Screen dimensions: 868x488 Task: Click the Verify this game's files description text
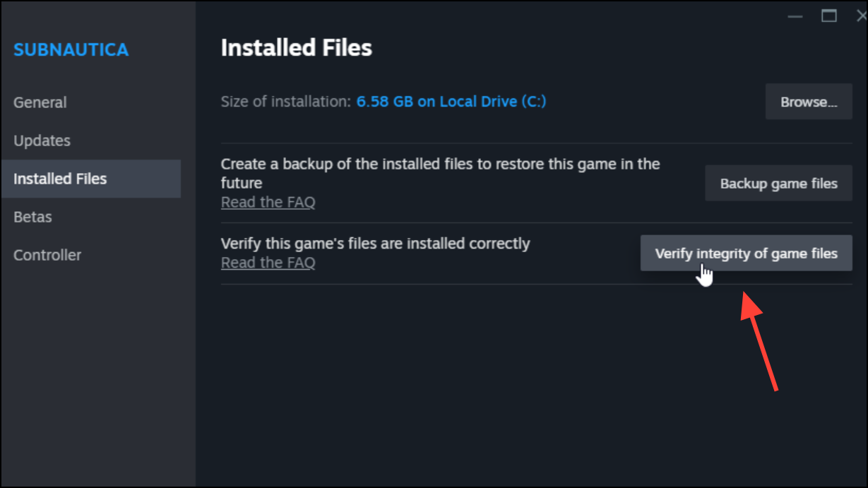(375, 244)
